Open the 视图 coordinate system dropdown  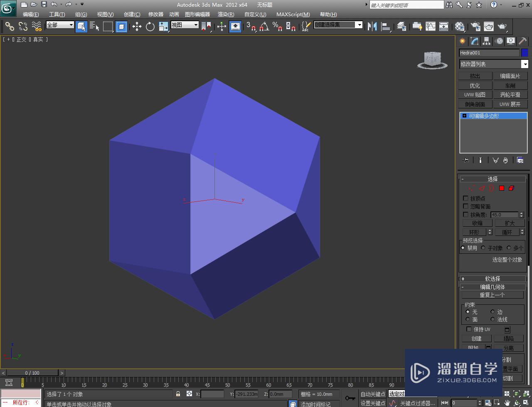point(185,25)
